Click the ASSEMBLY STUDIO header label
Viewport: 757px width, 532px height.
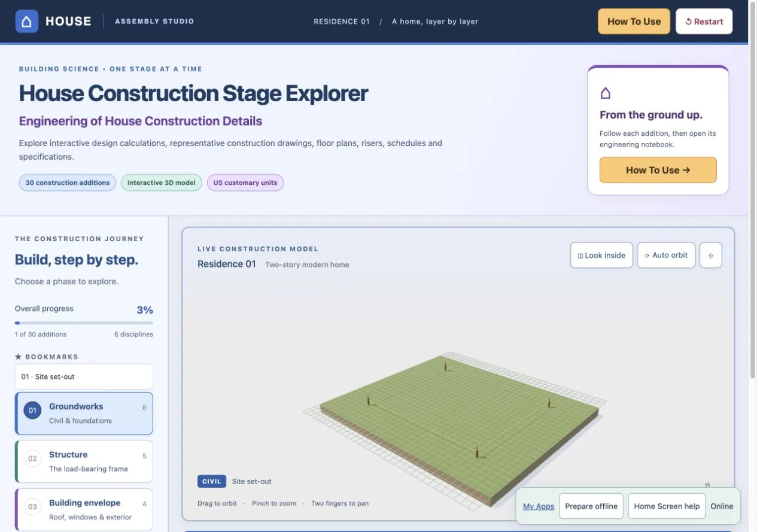[154, 22]
